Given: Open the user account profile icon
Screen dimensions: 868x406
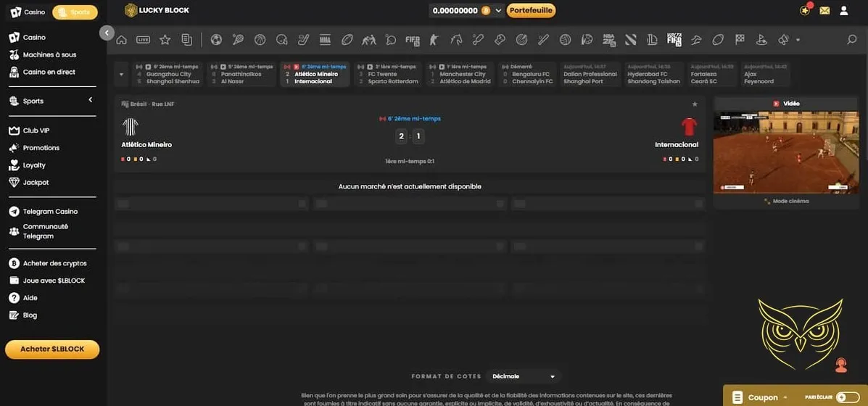Looking at the screenshot, I should pos(843,10).
